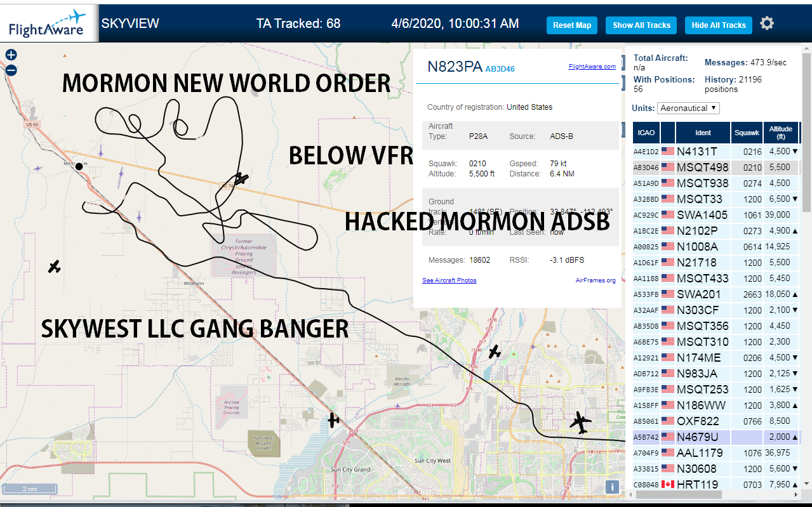The width and height of the screenshot is (812, 507).
Task: Click the US flag icon beside N4131T
Action: [x=668, y=152]
